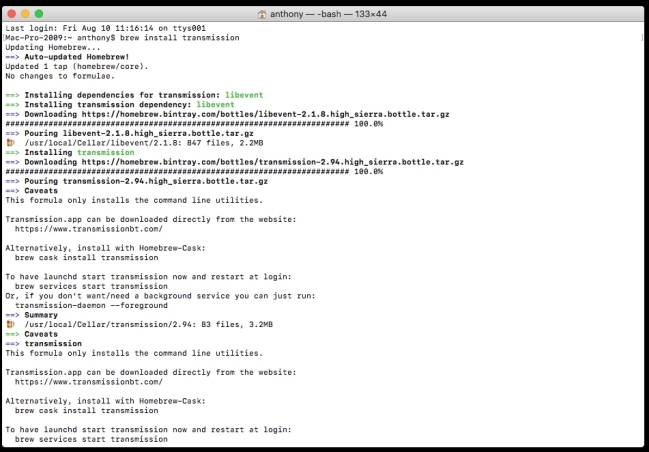The height and width of the screenshot is (452, 649).
Task: Close the Terminal window with red button
Action: [x=12, y=14]
